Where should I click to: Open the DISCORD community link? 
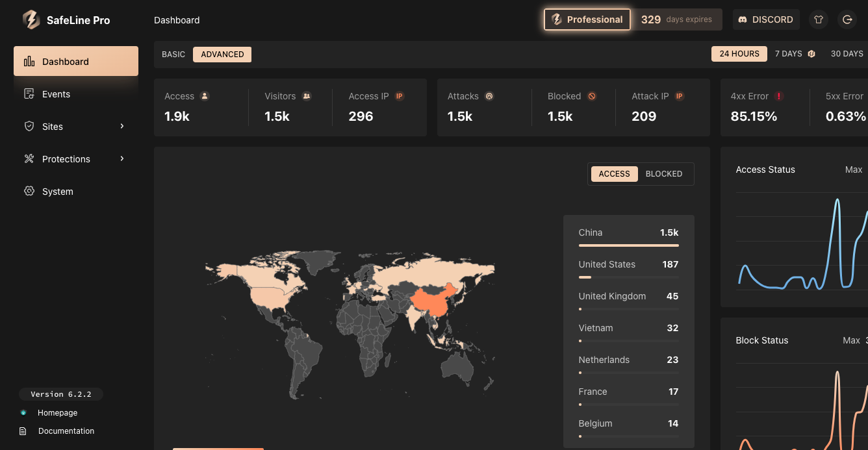pyautogui.click(x=766, y=19)
